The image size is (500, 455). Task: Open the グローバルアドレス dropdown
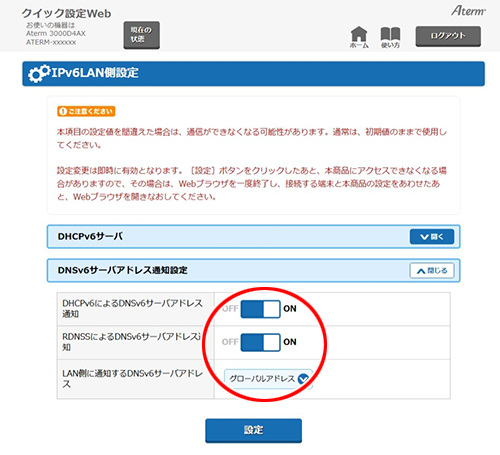coord(268,379)
